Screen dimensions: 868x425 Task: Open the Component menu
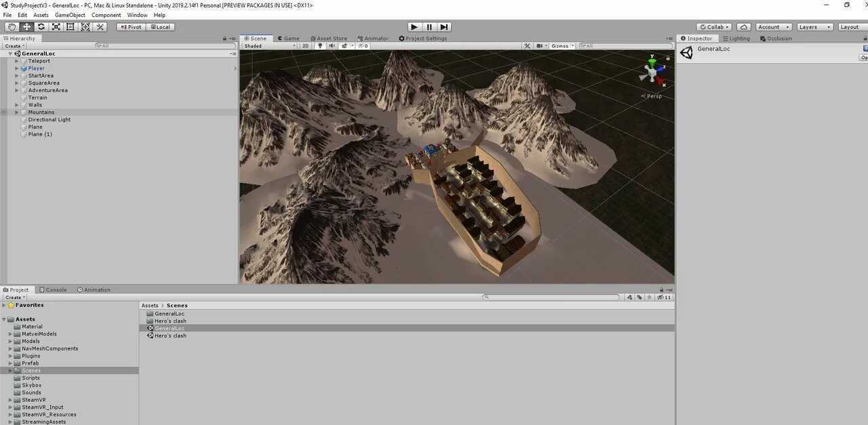click(x=106, y=15)
